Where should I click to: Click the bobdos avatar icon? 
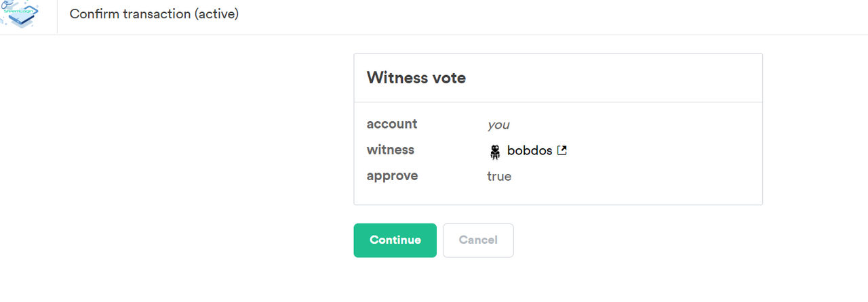click(494, 151)
